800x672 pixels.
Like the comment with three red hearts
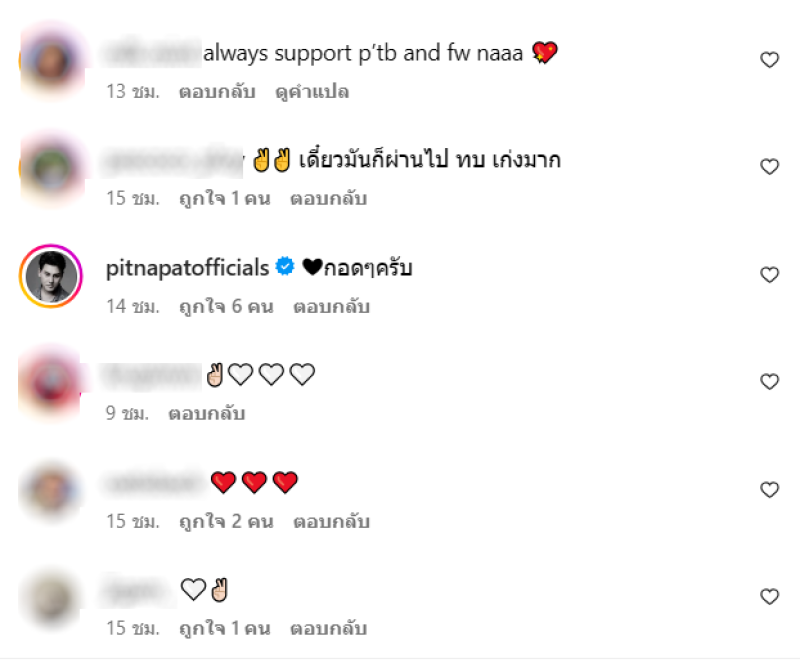769,490
